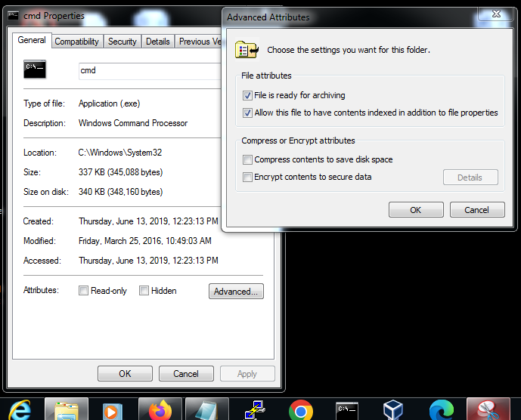Click OK in Advanced Attributes dialog
521x420 pixels.
coord(416,210)
